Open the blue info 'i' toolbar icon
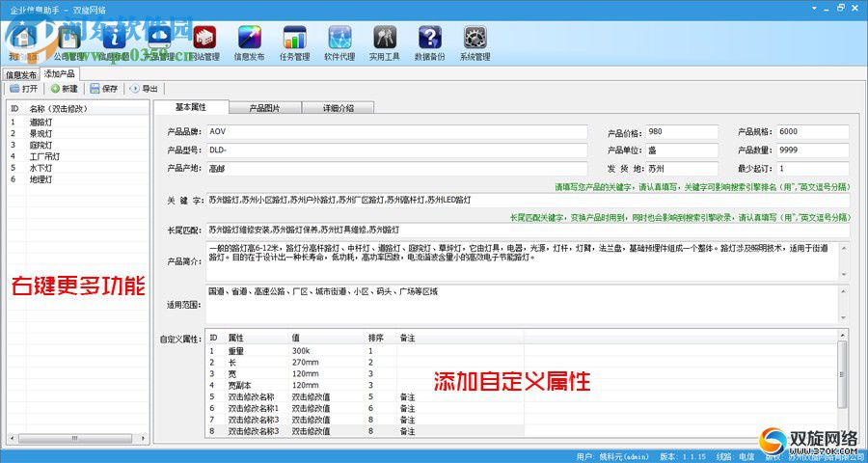This screenshot has width=868, height=463. pos(114,42)
